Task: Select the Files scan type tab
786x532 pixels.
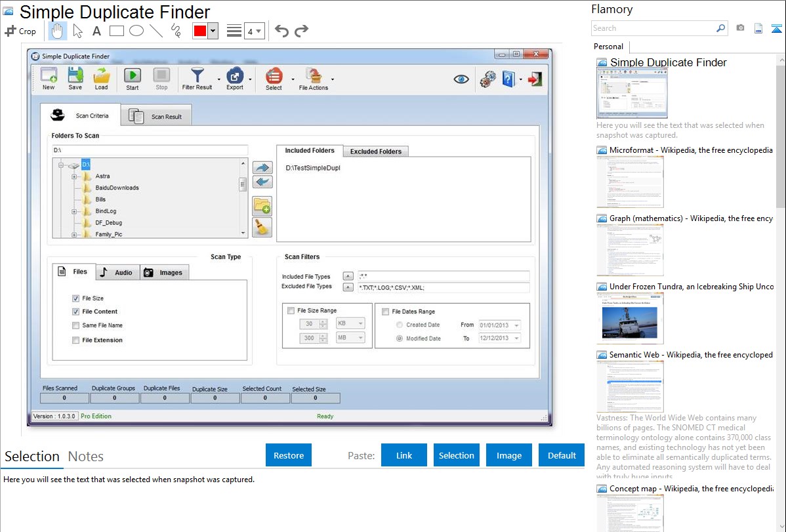Action: 73,272
